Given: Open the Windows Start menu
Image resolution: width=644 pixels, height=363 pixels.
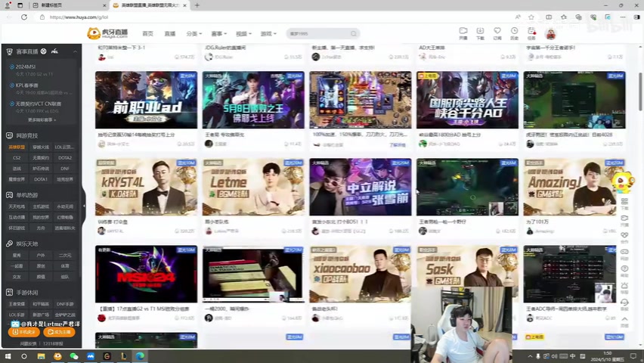Looking at the screenshot, I should (8, 356).
